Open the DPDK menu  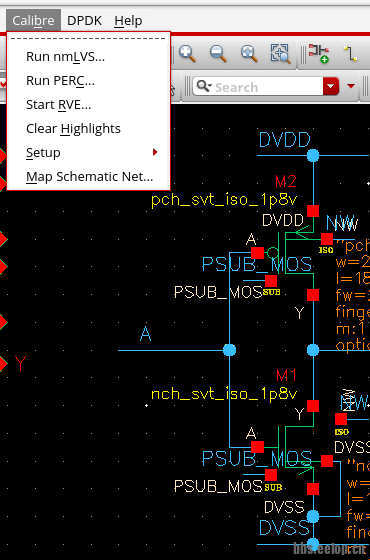(84, 21)
